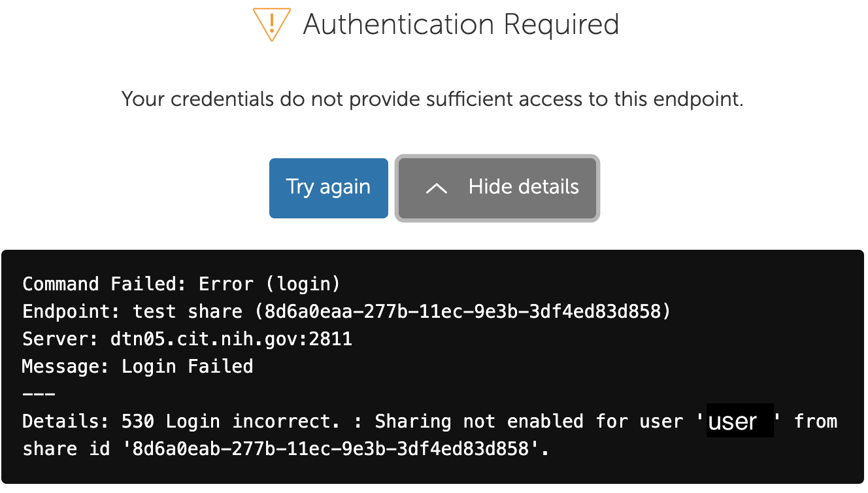Click the "Message: Login Failed" line
This screenshot has height=493, width=868.
(x=137, y=366)
